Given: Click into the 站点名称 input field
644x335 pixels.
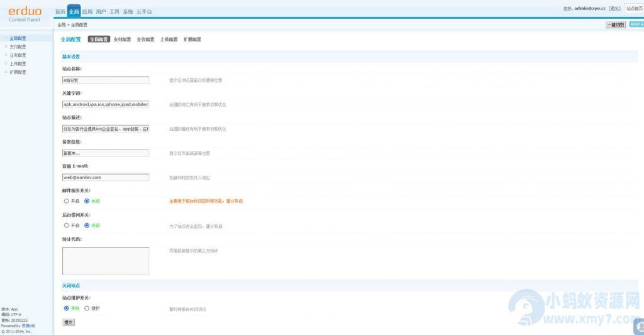Looking at the screenshot, I should 106,80.
